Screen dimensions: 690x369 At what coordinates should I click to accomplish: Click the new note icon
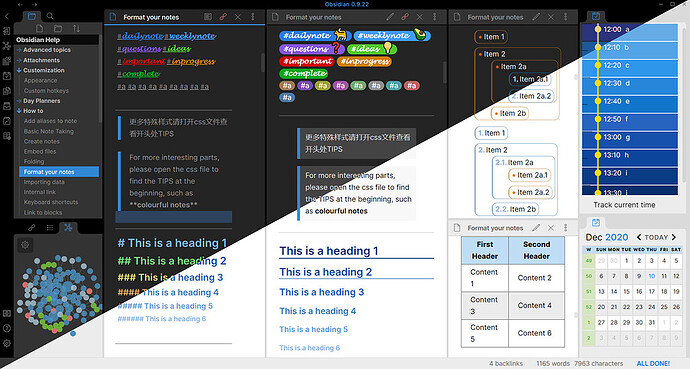(40, 29)
